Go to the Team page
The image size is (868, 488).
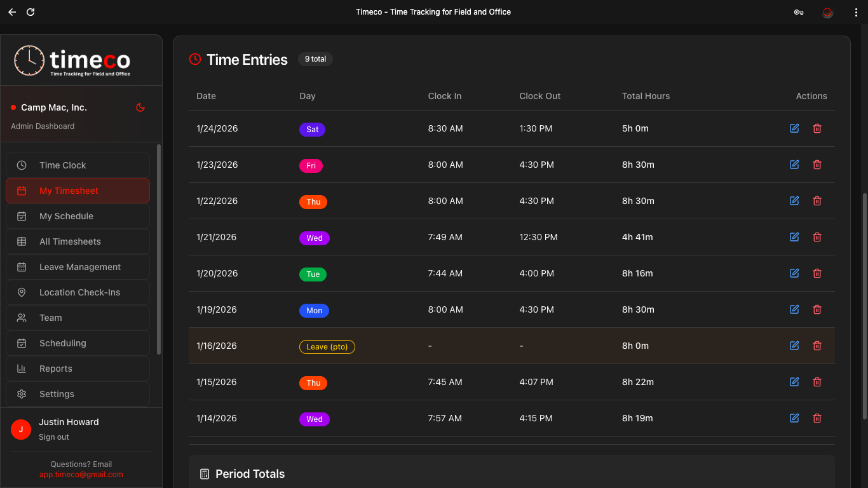(78, 318)
